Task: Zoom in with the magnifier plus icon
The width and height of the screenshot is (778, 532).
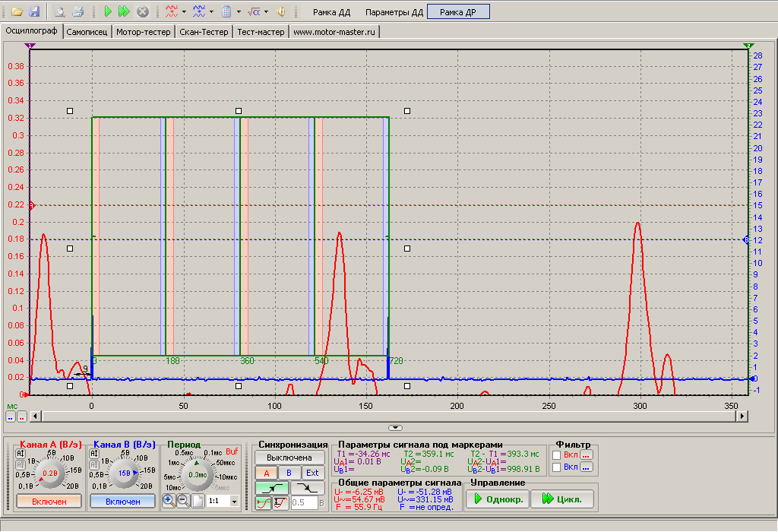Action: pos(169,501)
